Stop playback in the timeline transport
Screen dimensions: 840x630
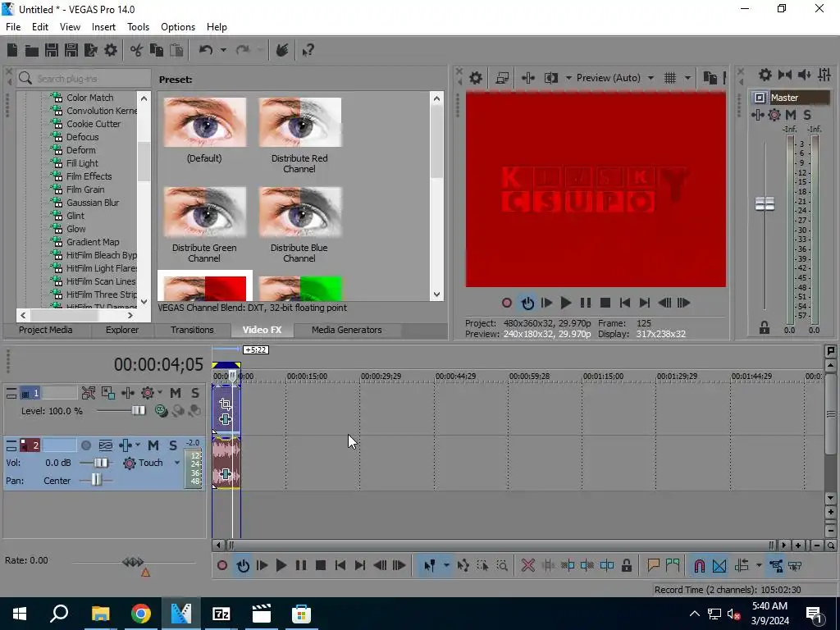[x=321, y=565]
